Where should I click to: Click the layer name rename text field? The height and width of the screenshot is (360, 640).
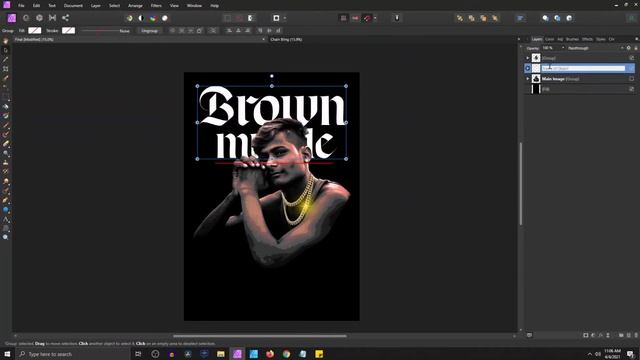tap(583, 68)
